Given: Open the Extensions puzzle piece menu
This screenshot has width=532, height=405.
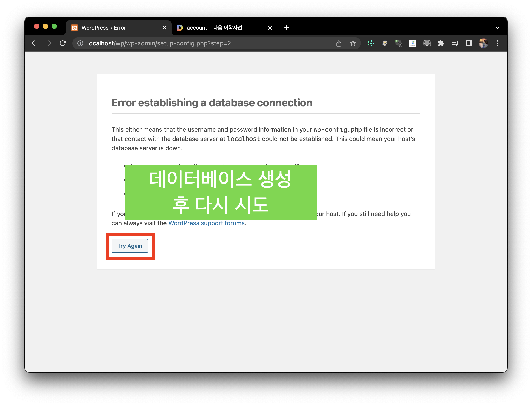Looking at the screenshot, I should coord(441,43).
